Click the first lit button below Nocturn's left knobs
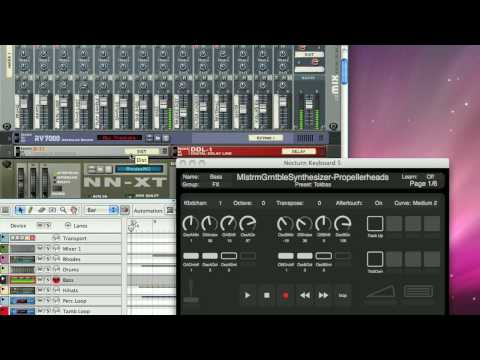 [191, 256]
